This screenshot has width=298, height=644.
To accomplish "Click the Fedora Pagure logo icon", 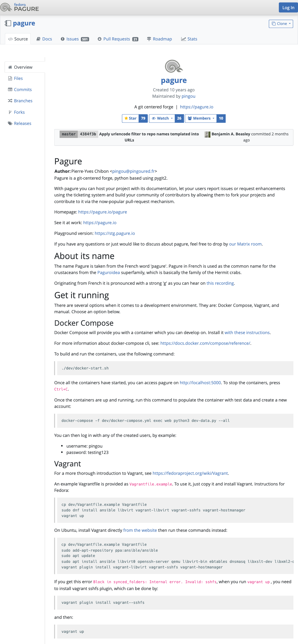I will point(6,7).
